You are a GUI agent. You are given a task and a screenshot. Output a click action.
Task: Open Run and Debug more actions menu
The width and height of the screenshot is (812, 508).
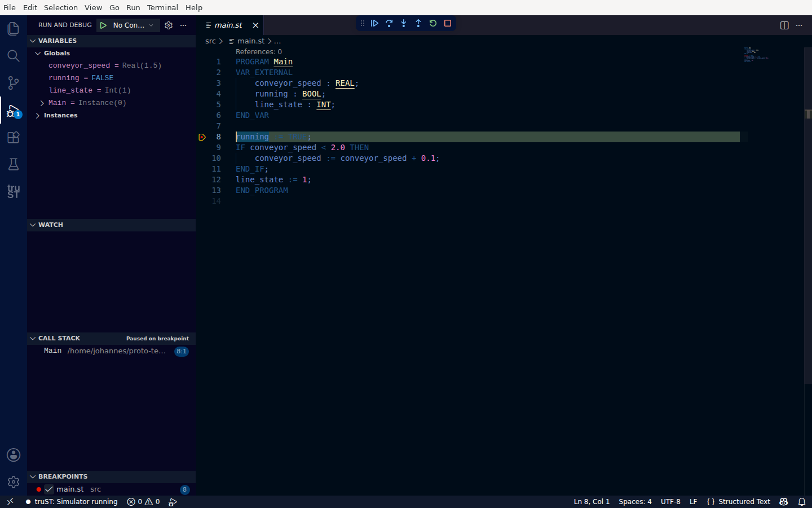point(183,25)
